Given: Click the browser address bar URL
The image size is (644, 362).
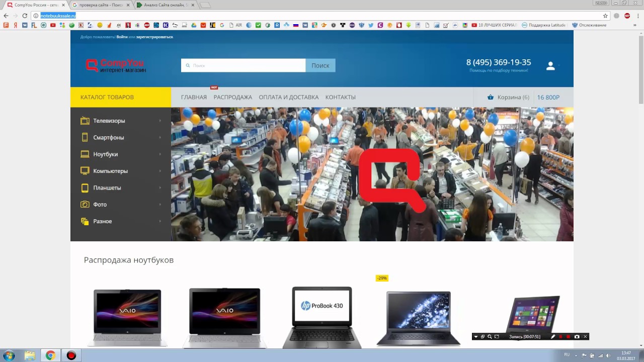Looking at the screenshot, I should (58, 16).
